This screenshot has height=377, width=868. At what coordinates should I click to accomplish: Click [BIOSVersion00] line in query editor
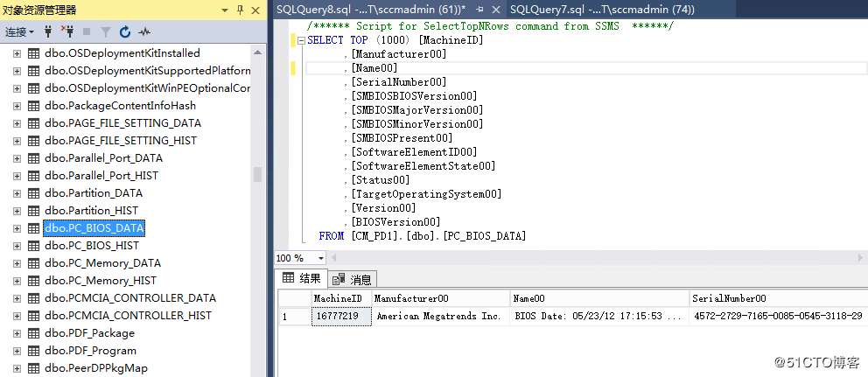tap(395, 222)
